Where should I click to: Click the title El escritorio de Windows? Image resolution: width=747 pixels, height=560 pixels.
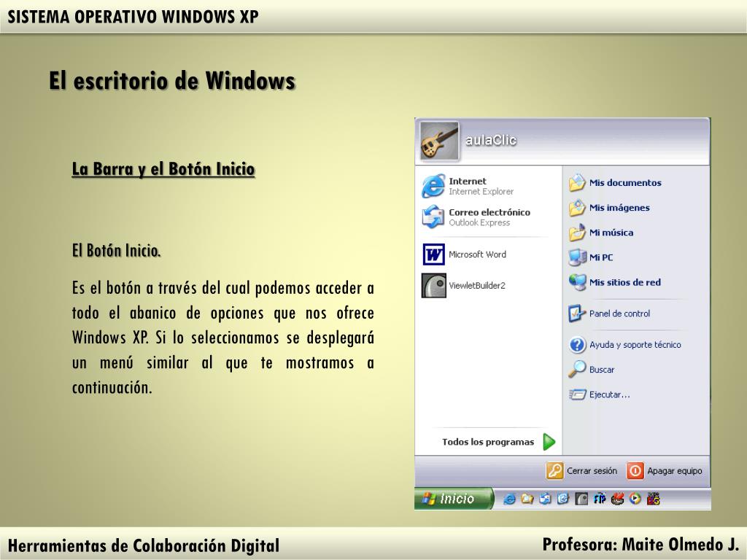coord(172,80)
